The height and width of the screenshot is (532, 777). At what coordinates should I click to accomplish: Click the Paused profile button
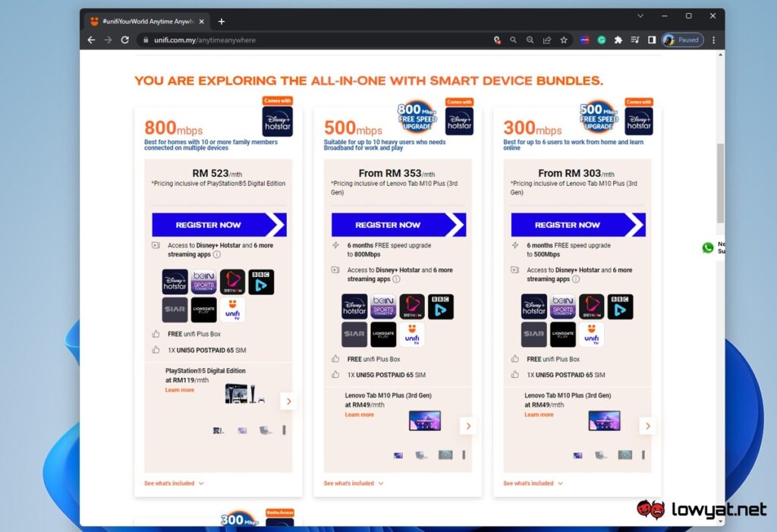coord(683,40)
